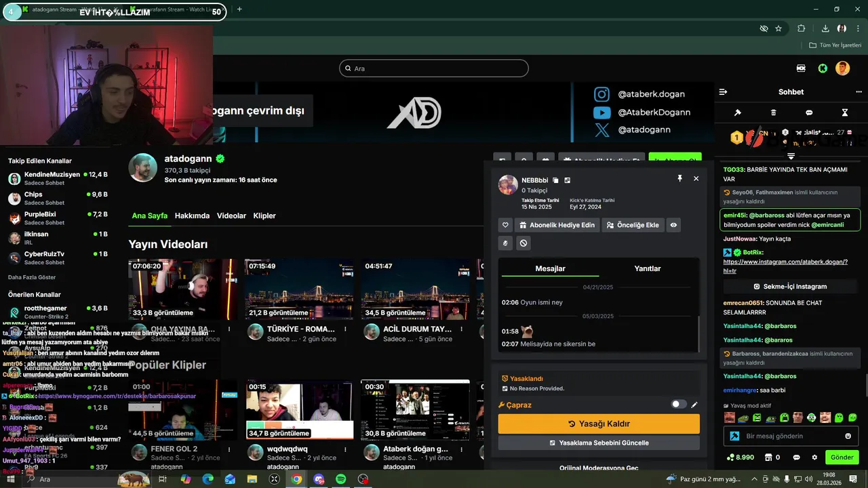
Task: Open the 00:30 Ataberk doğan clip thumbnail
Action: coord(416,409)
